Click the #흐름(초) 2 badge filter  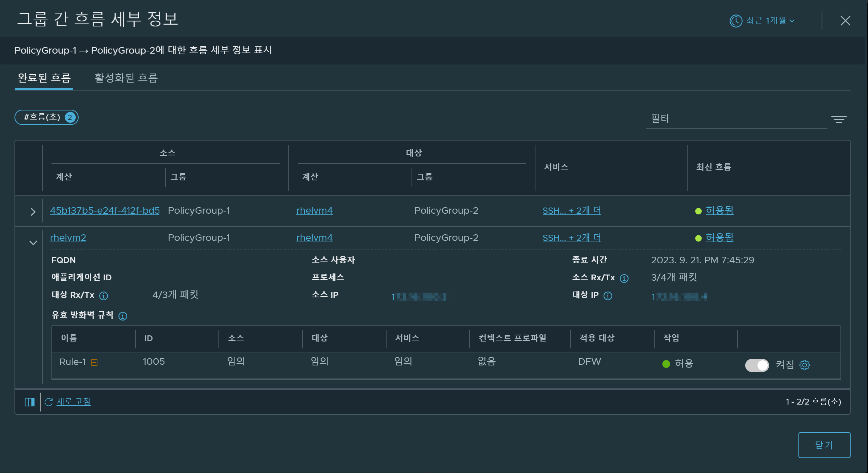(47, 117)
